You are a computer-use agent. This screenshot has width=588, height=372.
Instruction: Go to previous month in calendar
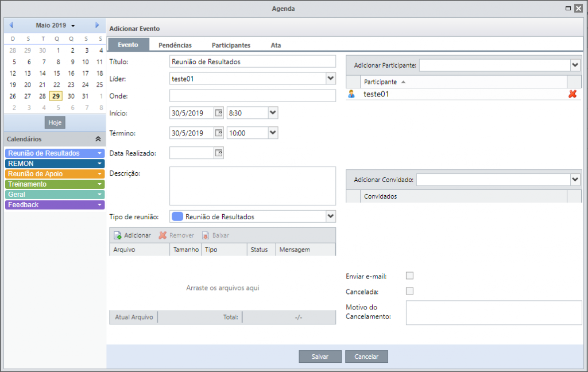tap(11, 25)
